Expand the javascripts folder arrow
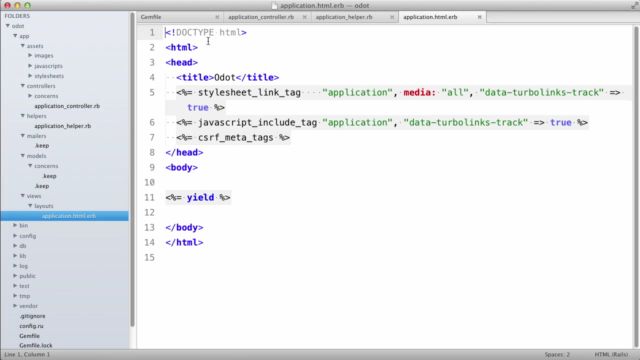The height and width of the screenshot is (360, 640). point(30,66)
